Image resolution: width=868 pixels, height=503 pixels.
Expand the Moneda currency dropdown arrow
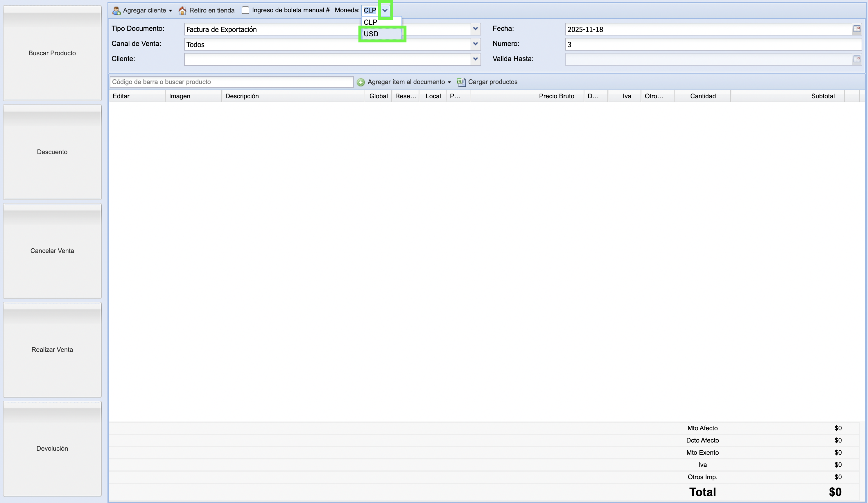coord(385,10)
